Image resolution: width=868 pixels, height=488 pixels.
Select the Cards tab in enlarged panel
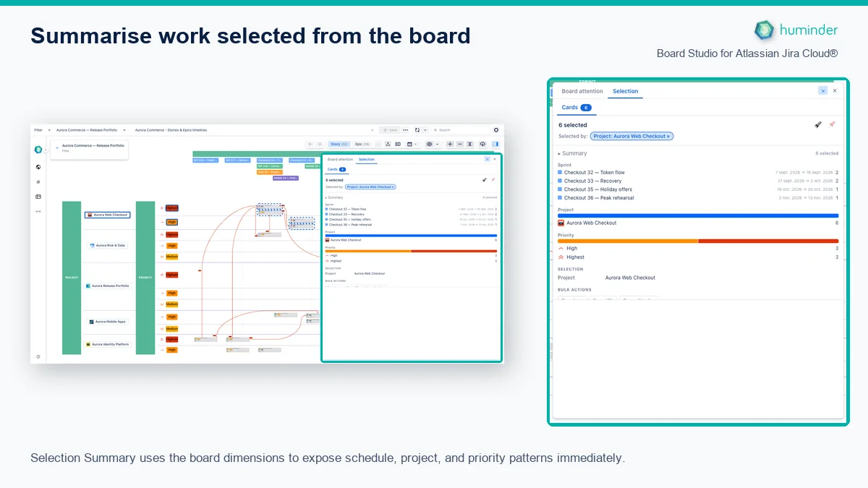(576, 107)
